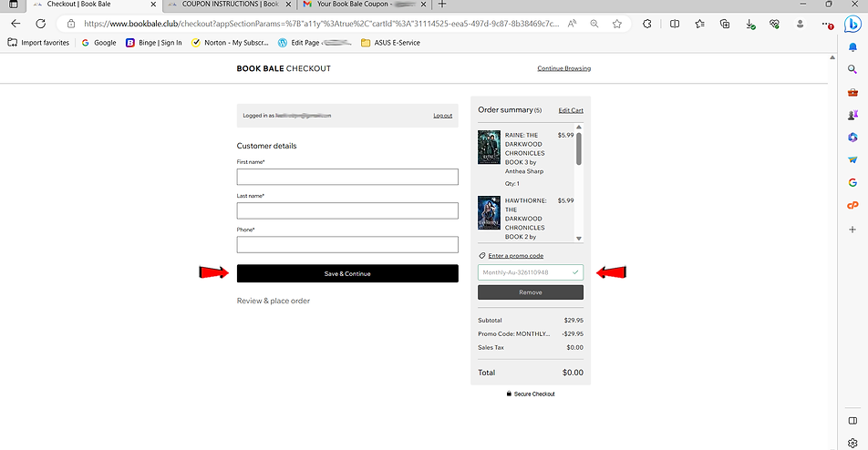Open Browser essentials heart icon
The height and width of the screenshot is (450, 868).
coord(774,24)
